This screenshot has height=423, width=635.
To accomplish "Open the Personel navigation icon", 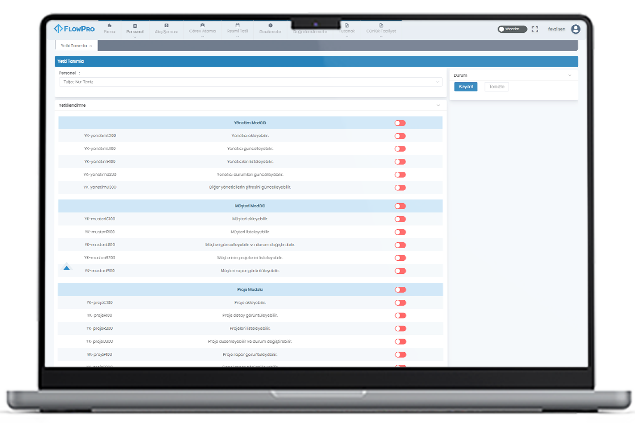I will point(135,24).
